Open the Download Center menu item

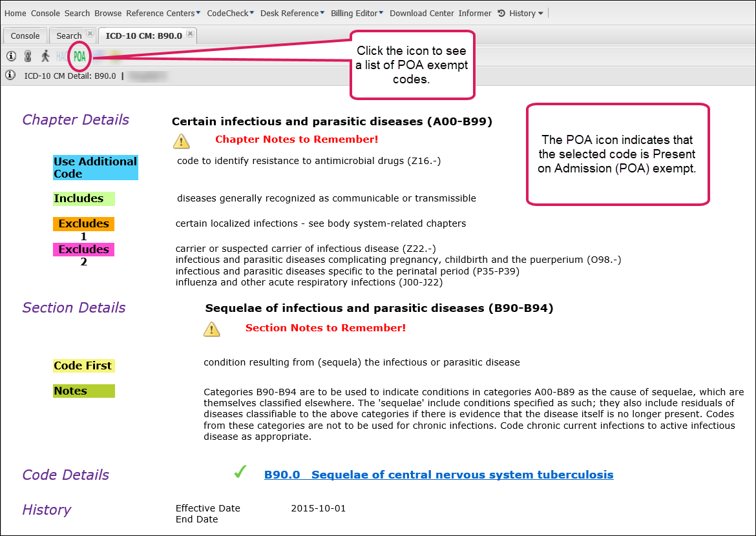click(421, 13)
